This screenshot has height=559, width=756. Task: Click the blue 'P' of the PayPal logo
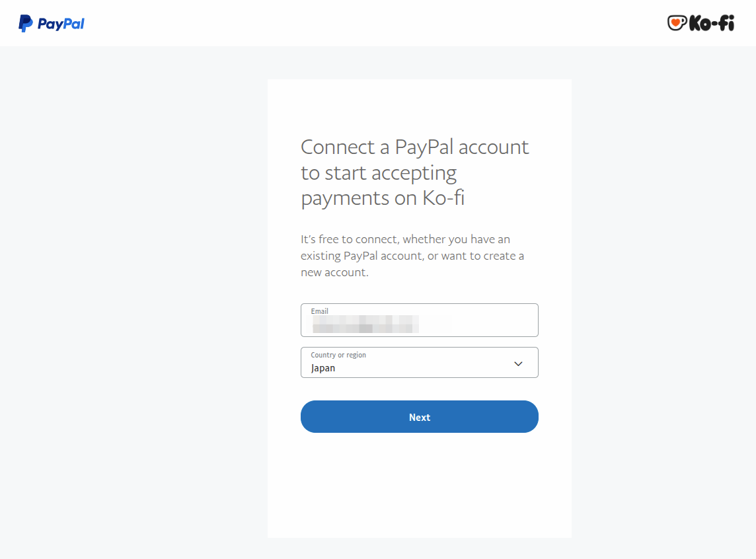tap(24, 23)
